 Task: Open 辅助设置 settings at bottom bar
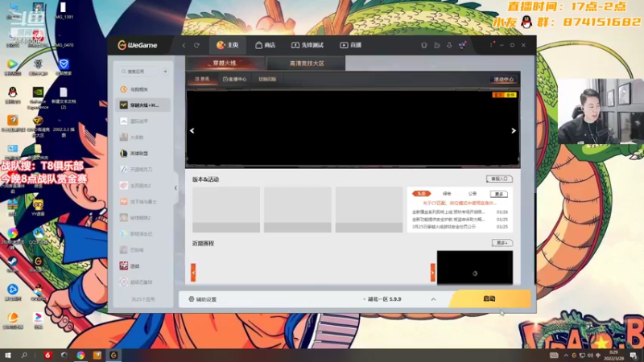tap(203, 299)
